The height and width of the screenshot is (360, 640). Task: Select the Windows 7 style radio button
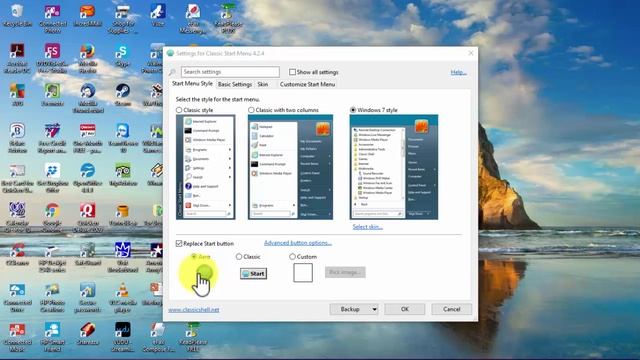[353, 110]
